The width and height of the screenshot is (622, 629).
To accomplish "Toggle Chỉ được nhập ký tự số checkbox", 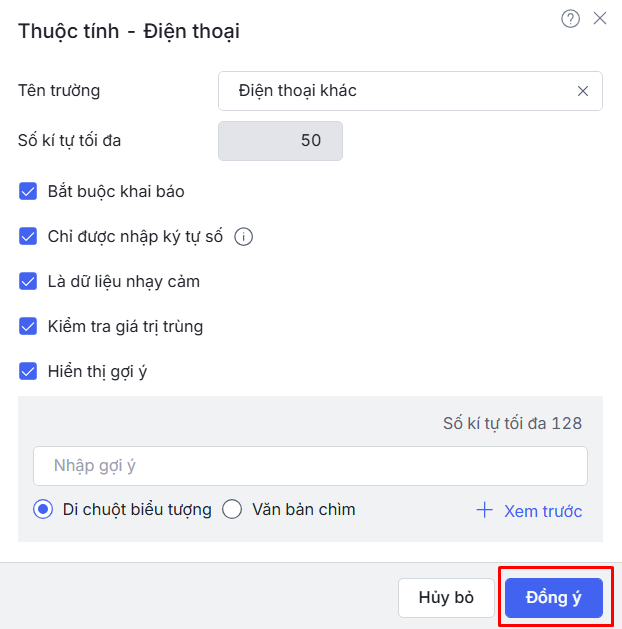I will [x=28, y=237].
